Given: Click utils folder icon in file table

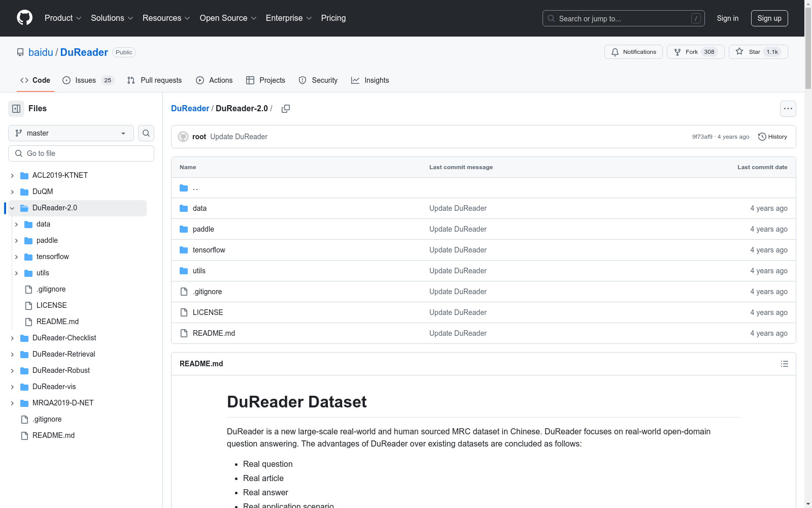Looking at the screenshot, I should coord(184,271).
